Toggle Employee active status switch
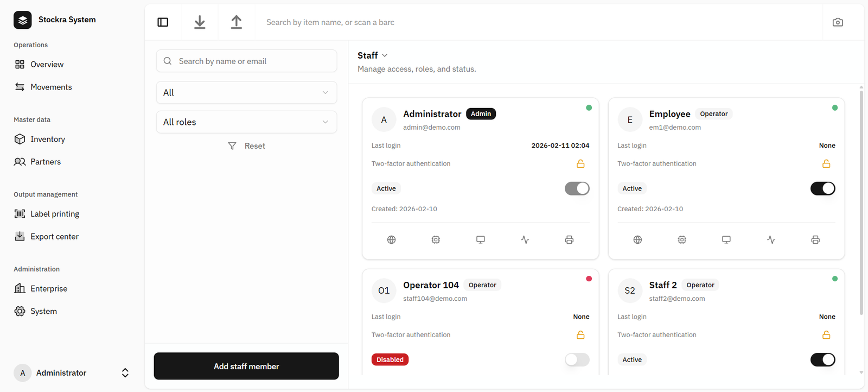The width and height of the screenshot is (868, 392). click(822, 188)
